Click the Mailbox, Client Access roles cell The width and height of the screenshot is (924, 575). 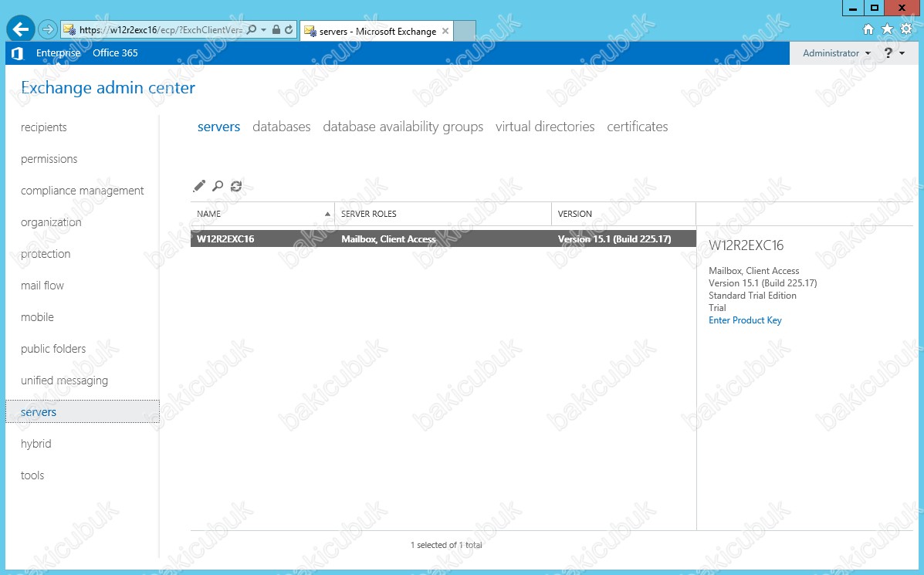(388, 239)
